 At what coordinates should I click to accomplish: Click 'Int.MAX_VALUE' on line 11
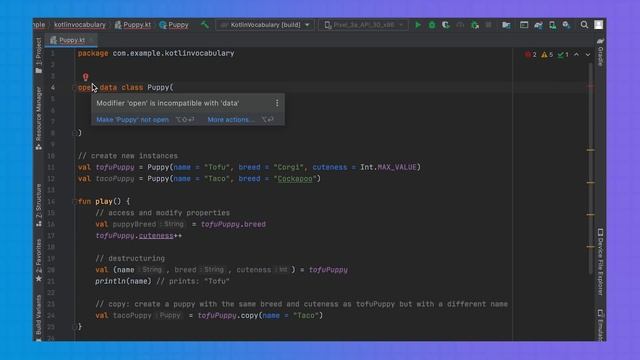tap(388, 167)
